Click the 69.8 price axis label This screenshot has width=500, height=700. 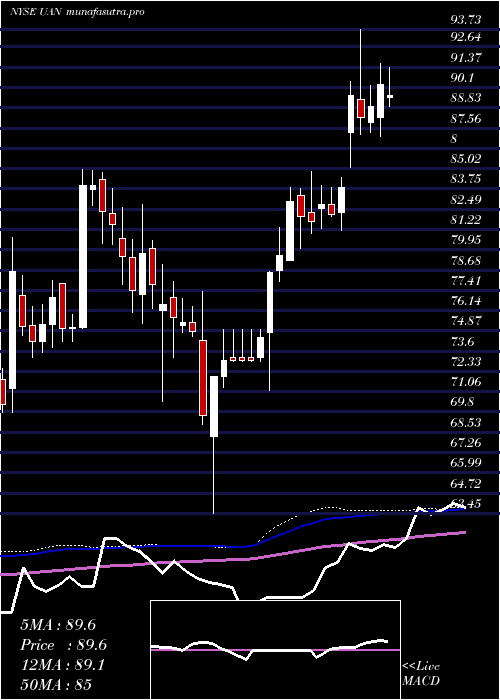coord(462,403)
